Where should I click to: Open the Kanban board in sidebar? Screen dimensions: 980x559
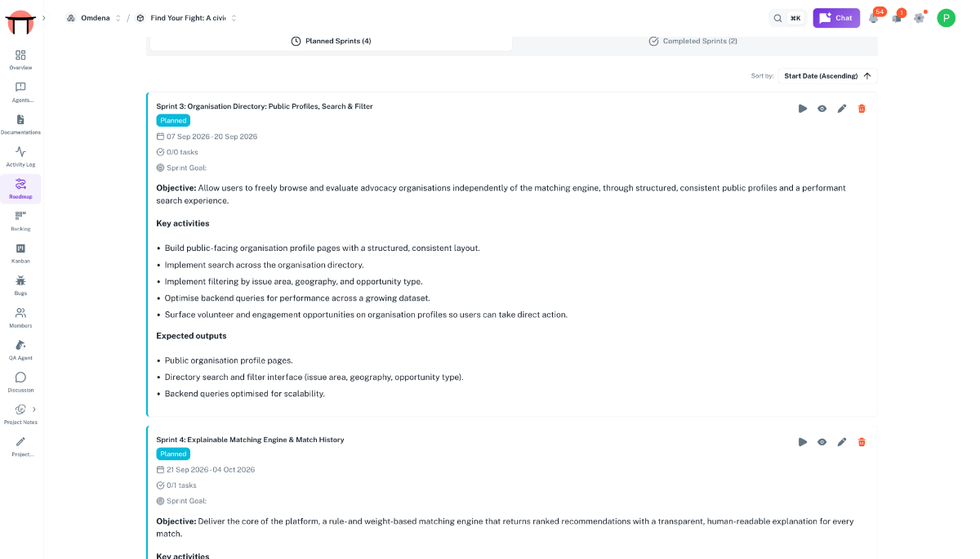pyautogui.click(x=20, y=253)
